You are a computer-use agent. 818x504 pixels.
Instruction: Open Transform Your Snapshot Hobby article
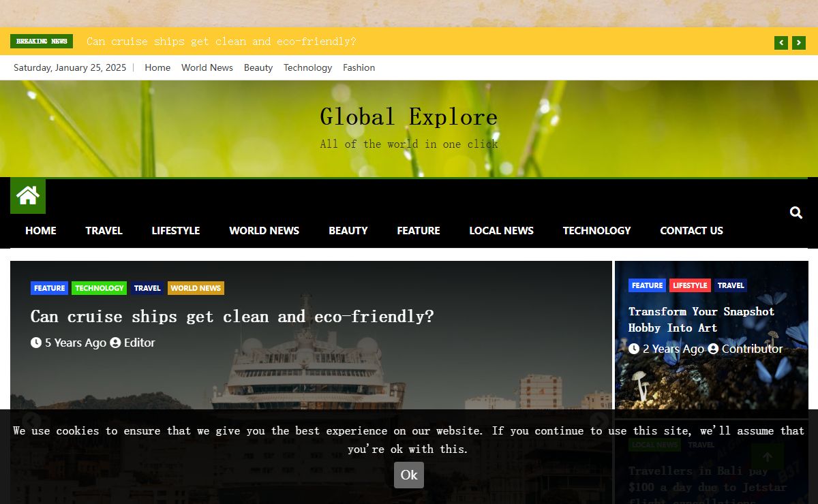click(701, 319)
